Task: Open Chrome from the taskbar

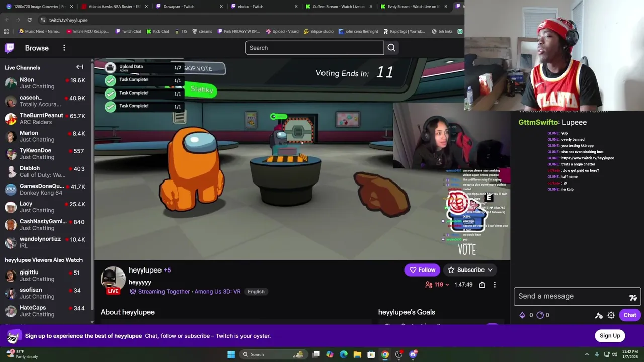Action: pyautogui.click(x=385, y=354)
